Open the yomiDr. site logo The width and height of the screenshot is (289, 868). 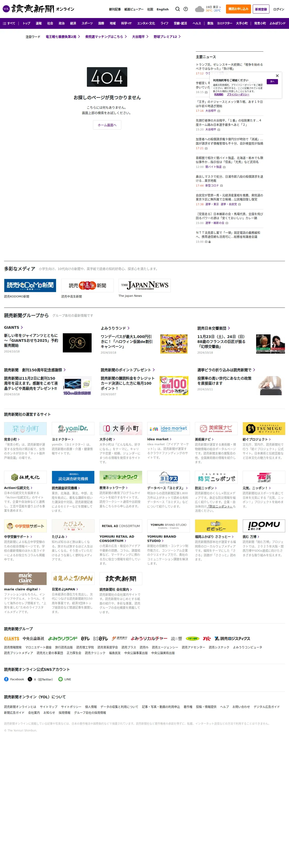tap(73, 429)
